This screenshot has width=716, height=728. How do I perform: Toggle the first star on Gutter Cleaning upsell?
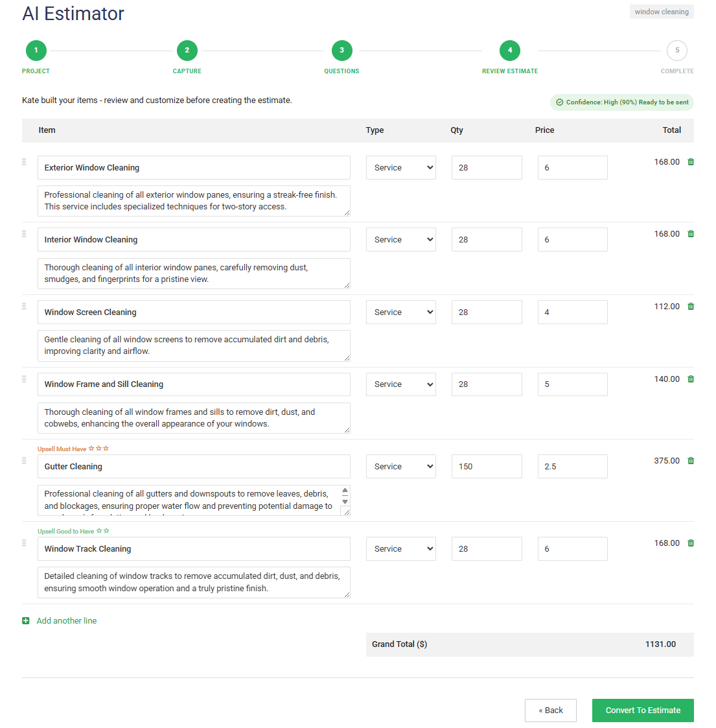pos(91,448)
